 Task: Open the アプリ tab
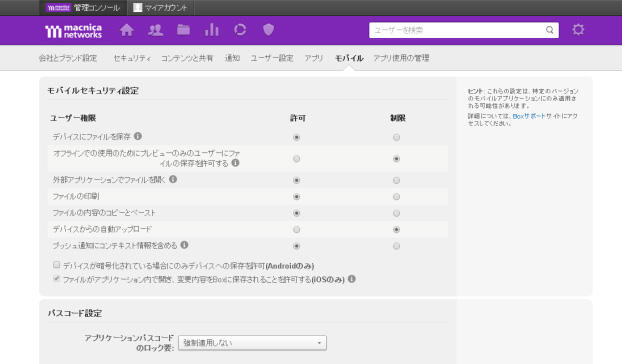(x=314, y=58)
